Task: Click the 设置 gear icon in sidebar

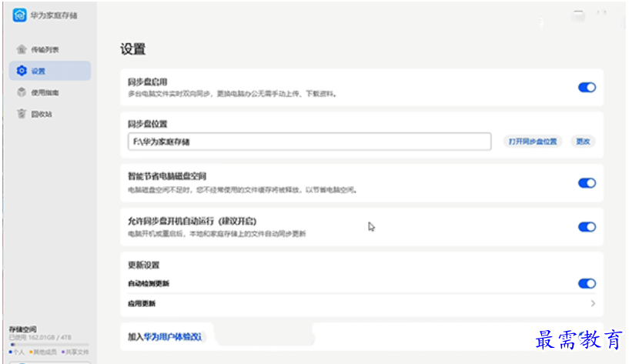Action: 22,71
